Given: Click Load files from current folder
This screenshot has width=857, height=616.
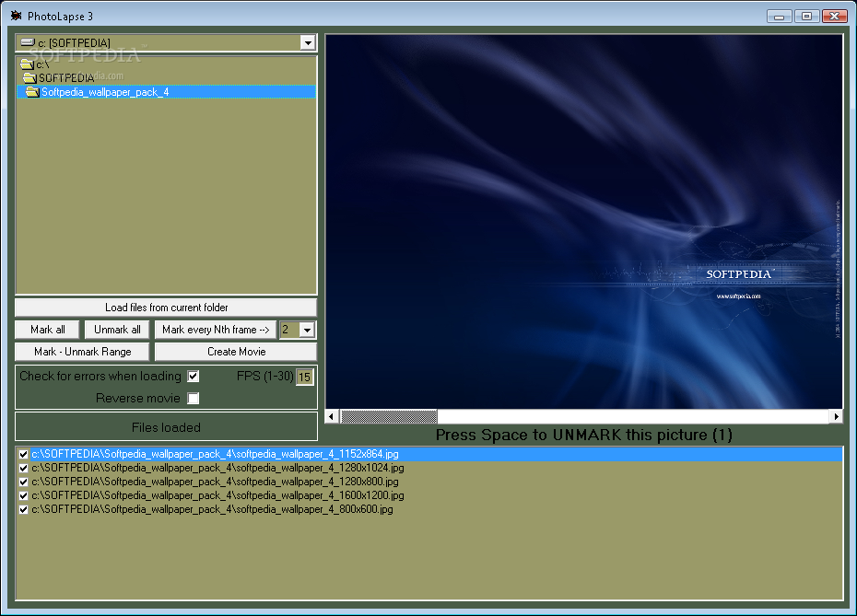Looking at the screenshot, I should [x=166, y=308].
